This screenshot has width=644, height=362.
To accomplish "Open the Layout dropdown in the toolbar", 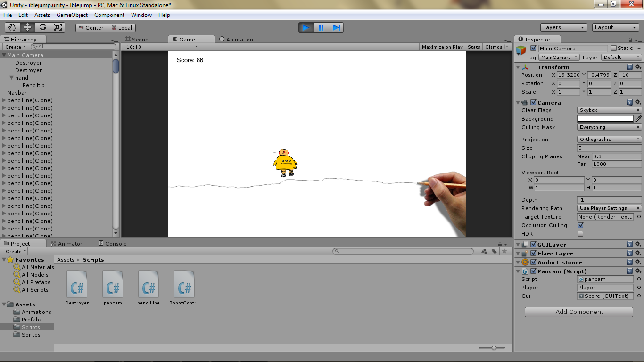I will tap(615, 27).
